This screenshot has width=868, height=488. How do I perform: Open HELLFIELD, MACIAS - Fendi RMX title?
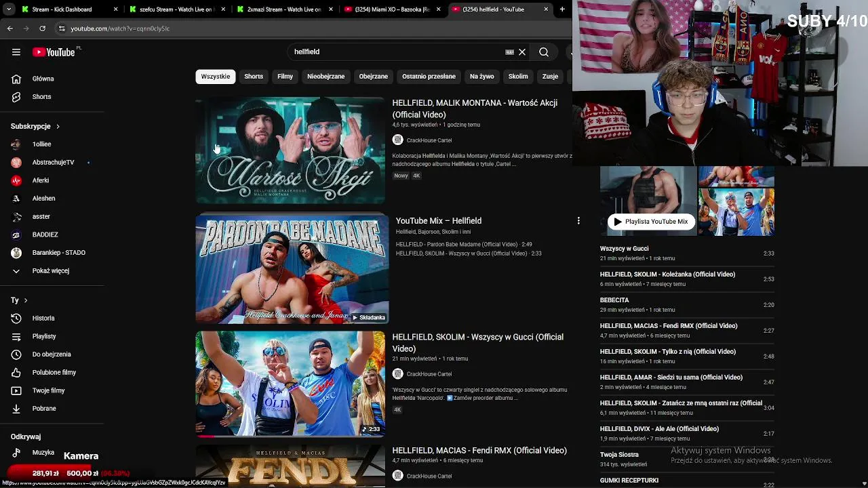click(479, 450)
